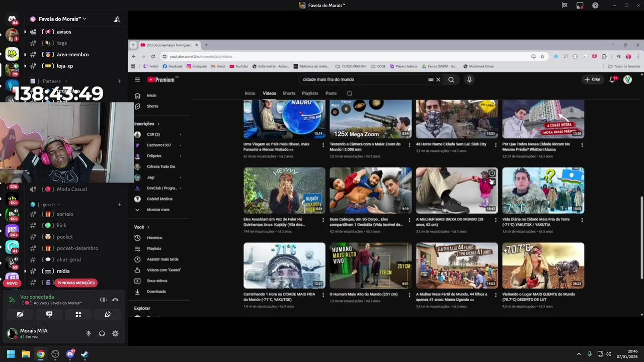This screenshot has width=644, height=362.
Task: Toggle camera in Discord voice panel
Action: pos(20,314)
